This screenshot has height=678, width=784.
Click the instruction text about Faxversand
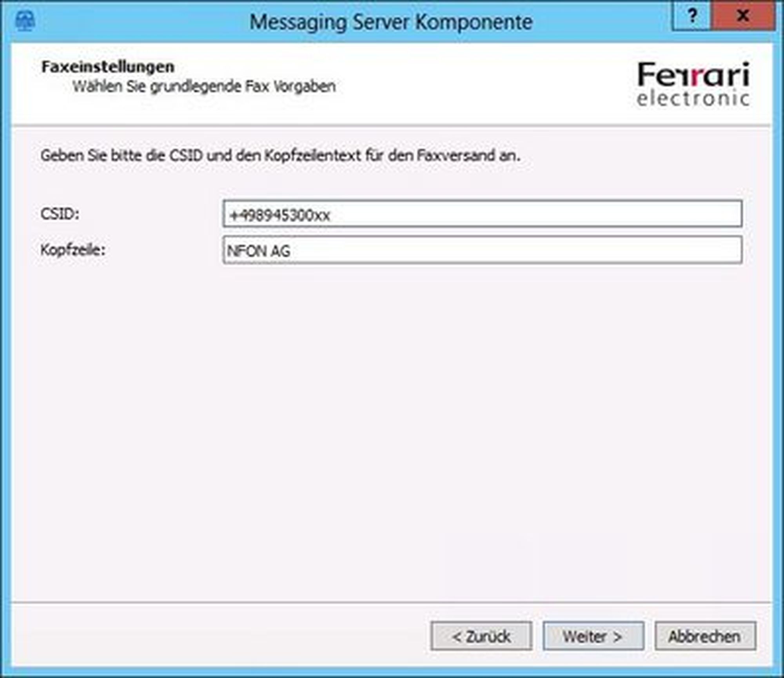[280, 156]
